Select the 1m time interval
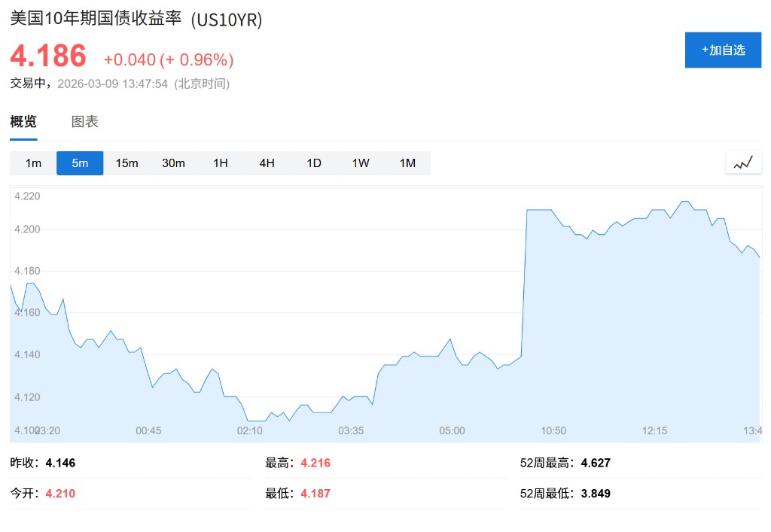This screenshot has height=532, width=771. coord(33,163)
